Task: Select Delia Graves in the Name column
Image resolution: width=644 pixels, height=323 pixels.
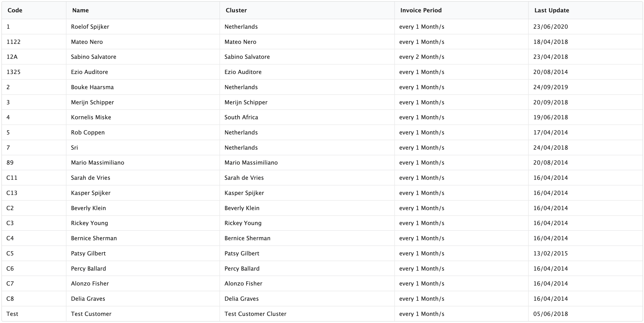Action: 88,299
